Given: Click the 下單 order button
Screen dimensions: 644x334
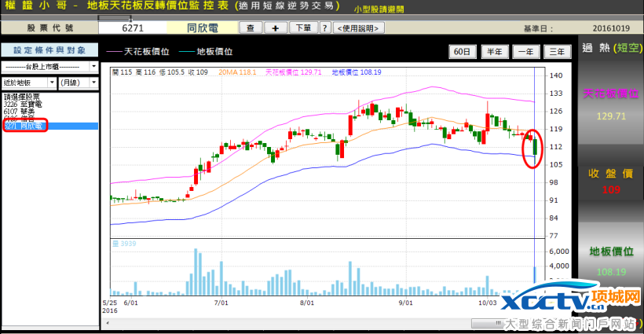Looking at the screenshot, I should (x=302, y=28).
